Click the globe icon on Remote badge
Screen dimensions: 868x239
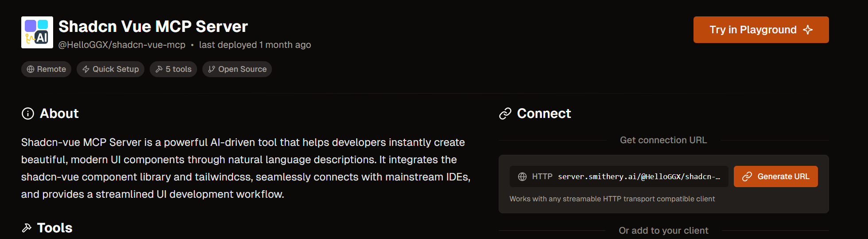[31, 69]
